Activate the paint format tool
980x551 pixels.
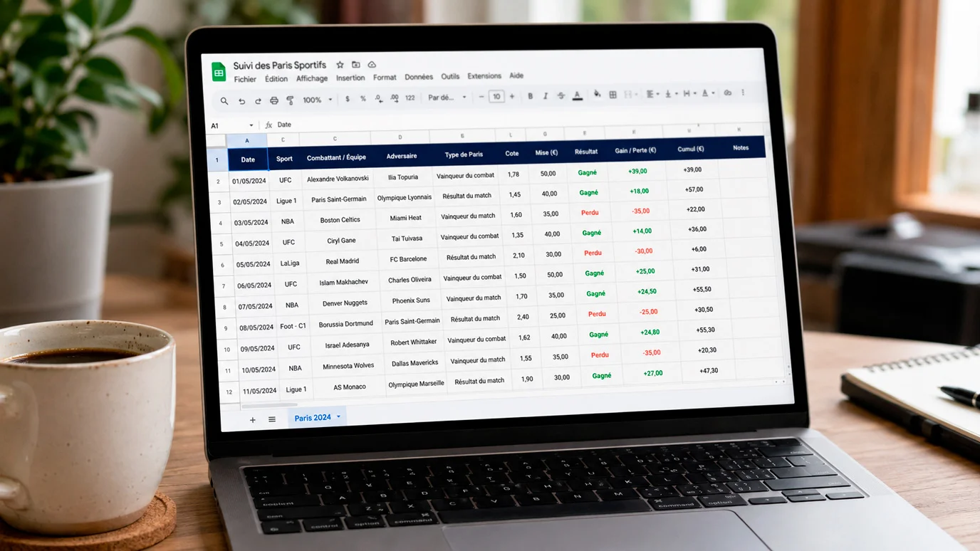coord(290,100)
